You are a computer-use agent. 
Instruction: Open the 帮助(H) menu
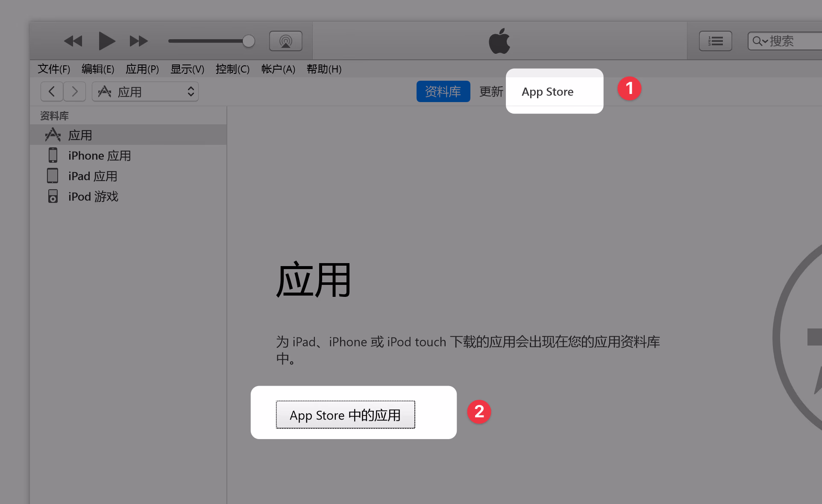pos(324,69)
